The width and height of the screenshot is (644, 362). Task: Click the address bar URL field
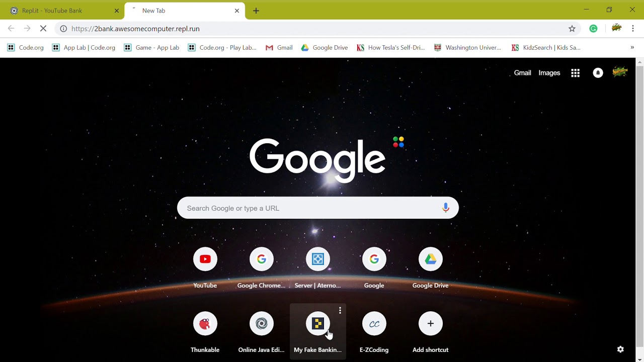317,29
